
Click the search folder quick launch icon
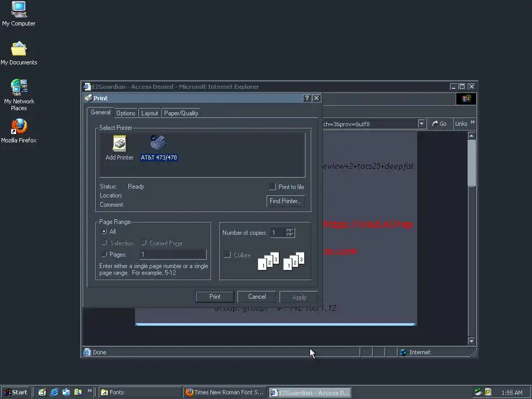pos(78,392)
